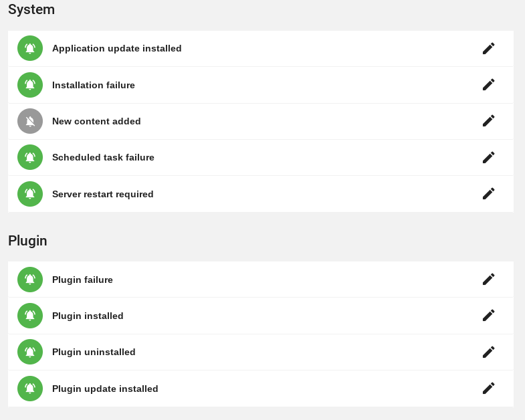Edit the Plugin failure notification

(488, 279)
